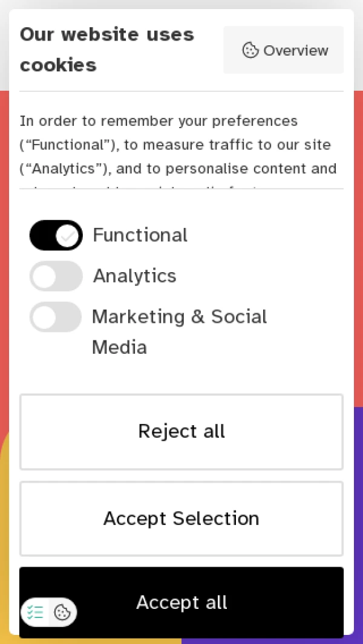
Task: Turn on Marketing & Social Media switch
Action: tap(56, 317)
